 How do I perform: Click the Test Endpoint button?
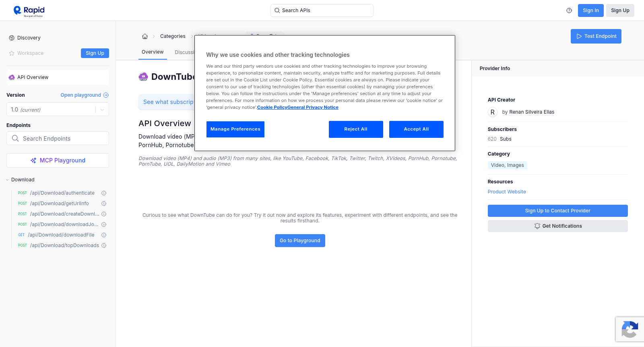click(596, 36)
